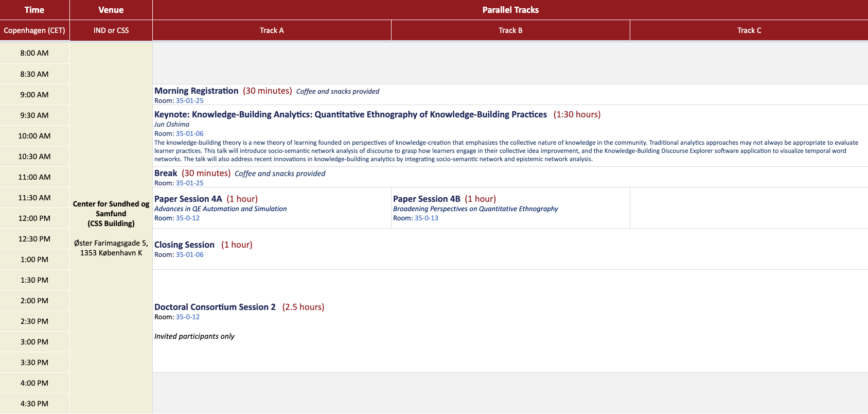Click the 3:00 PM time cell
Viewport: 868px width, 414px height.
click(x=34, y=342)
